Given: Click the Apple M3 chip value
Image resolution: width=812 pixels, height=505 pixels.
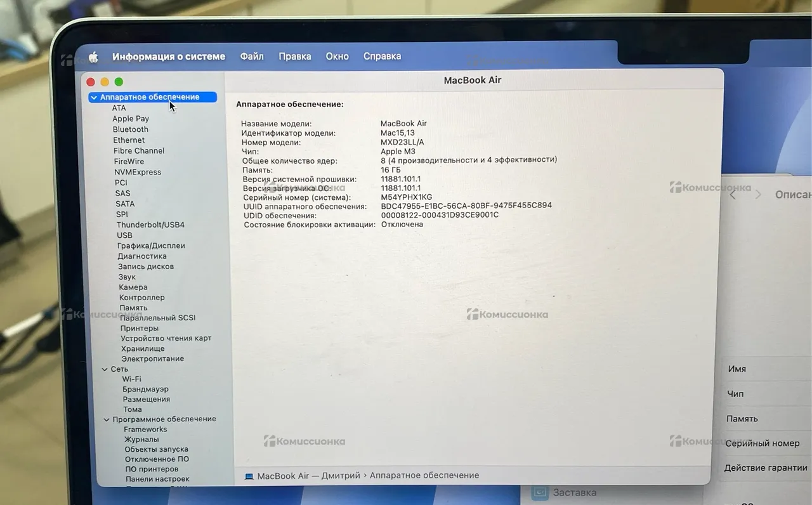Looking at the screenshot, I should tap(398, 152).
